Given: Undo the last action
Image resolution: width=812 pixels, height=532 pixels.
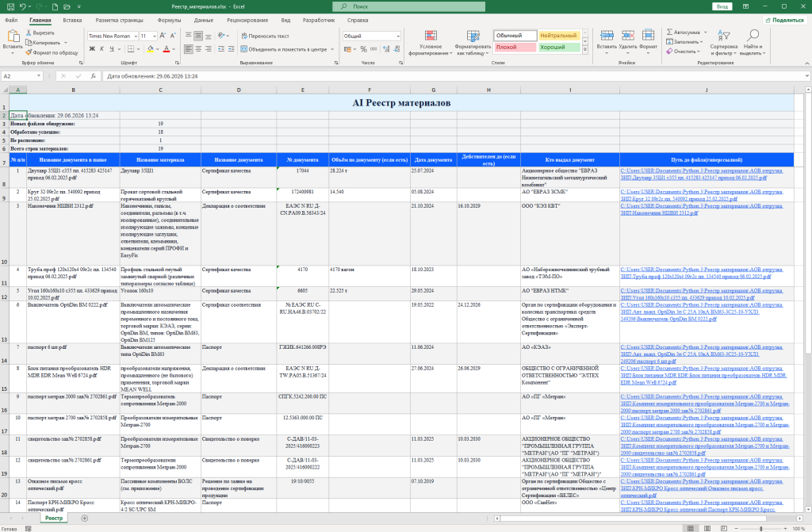Looking at the screenshot, I should 23,6.
